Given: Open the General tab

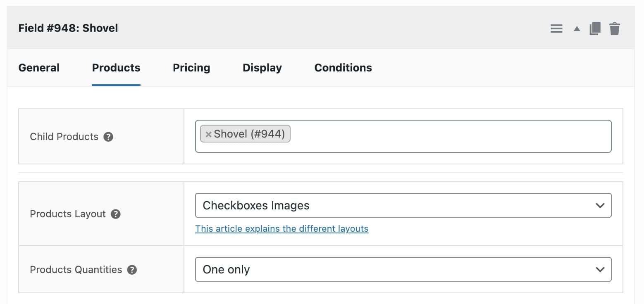Looking at the screenshot, I should click(39, 68).
